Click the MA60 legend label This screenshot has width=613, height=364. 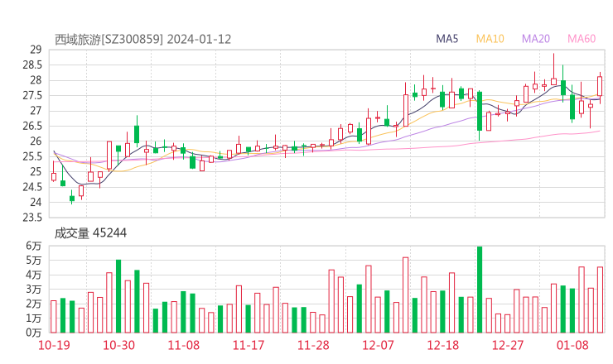click(582, 39)
